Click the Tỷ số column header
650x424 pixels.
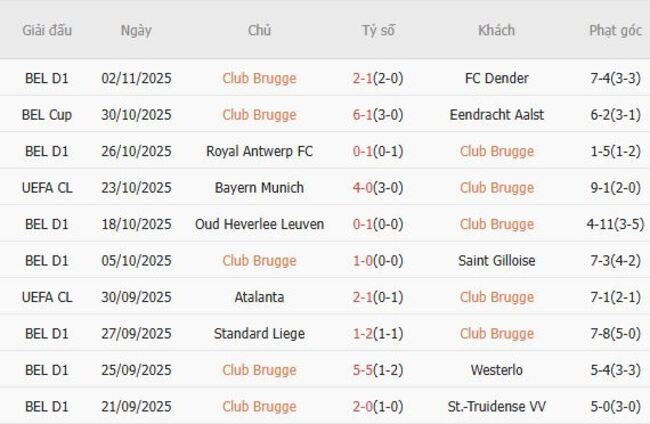pos(378,30)
